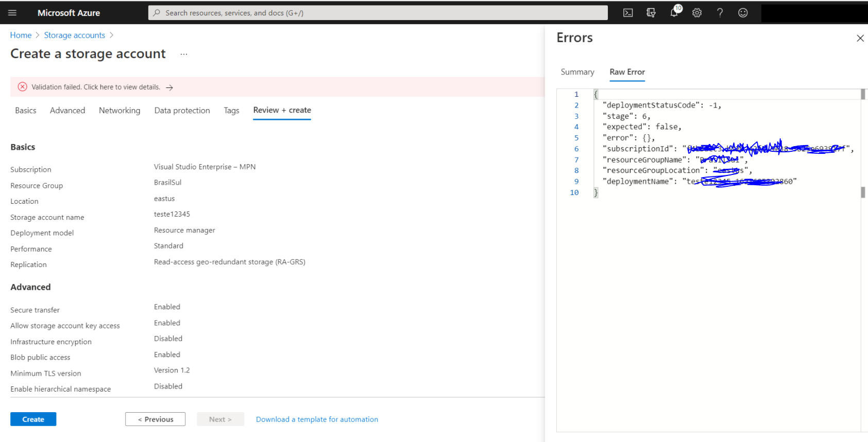Go back with the Previous button
Screen dimensions: 868x442
point(155,419)
